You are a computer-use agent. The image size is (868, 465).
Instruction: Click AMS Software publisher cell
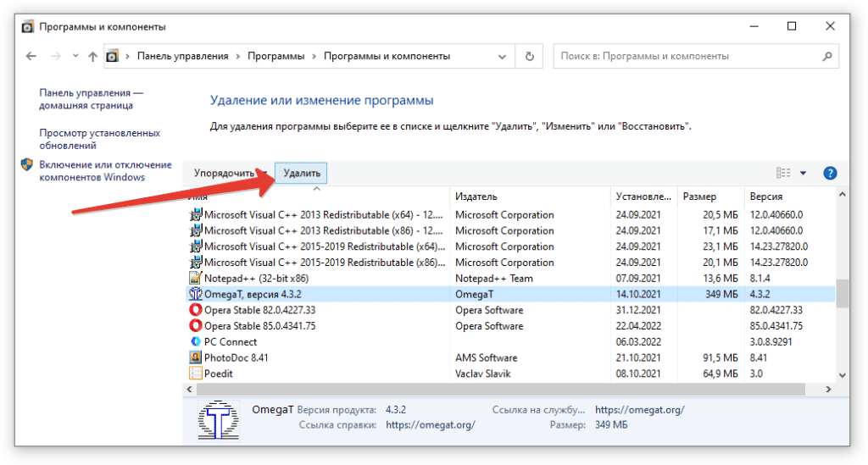tap(486, 357)
